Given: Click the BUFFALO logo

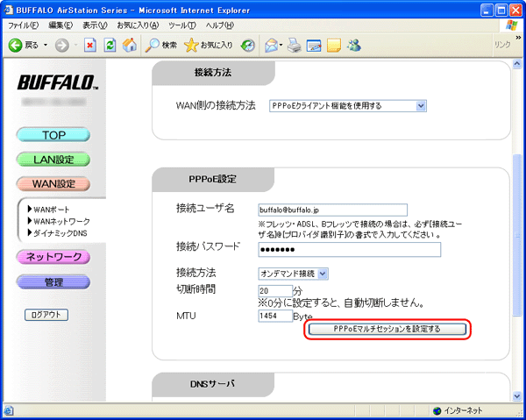Looking at the screenshot, I should coord(57,82).
